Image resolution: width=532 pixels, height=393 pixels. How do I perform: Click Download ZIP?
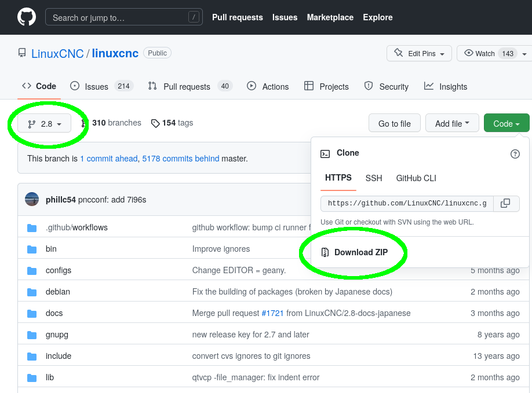point(354,252)
